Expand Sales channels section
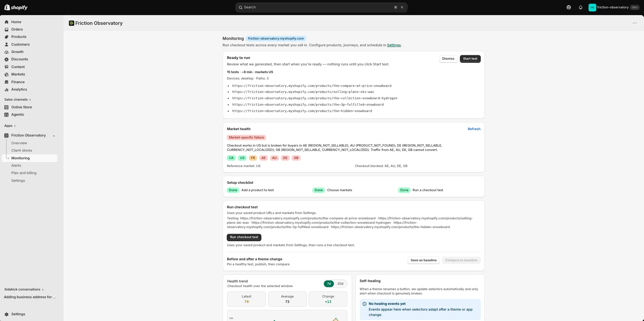 pyautogui.click(x=17, y=100)
